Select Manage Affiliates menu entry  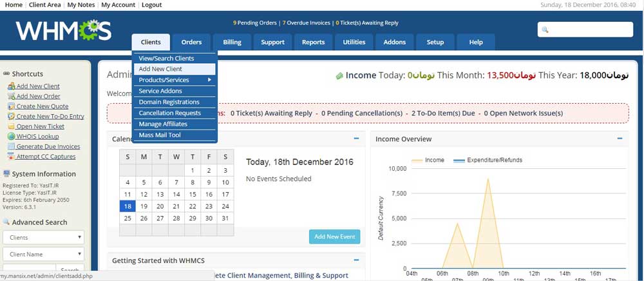[175, 124]
